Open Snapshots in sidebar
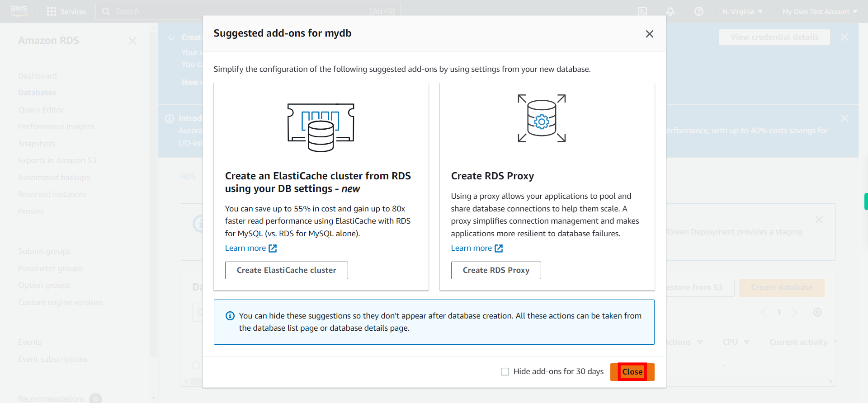Image resolution: width=868 pixels, height=403 pixels. [37, 144]
